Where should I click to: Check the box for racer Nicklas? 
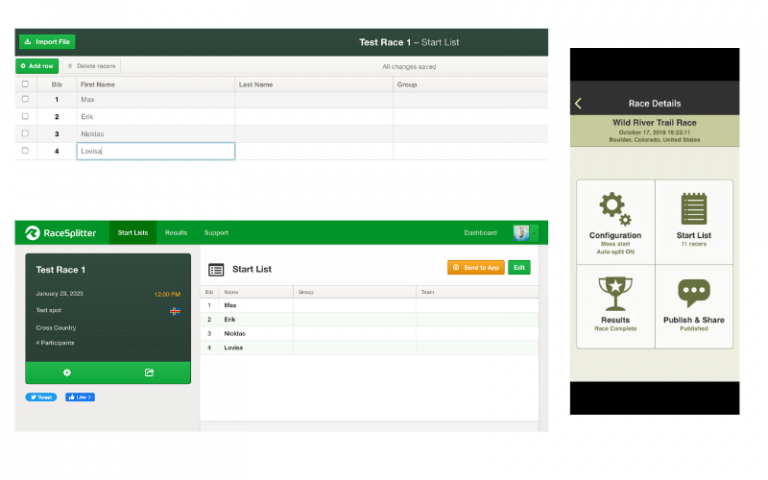point(25,133)
